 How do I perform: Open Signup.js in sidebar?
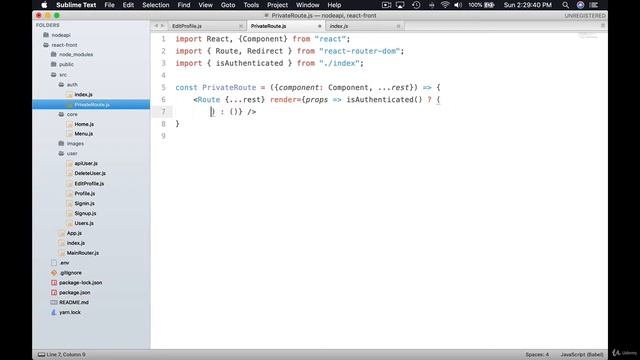tap(85, 213)
